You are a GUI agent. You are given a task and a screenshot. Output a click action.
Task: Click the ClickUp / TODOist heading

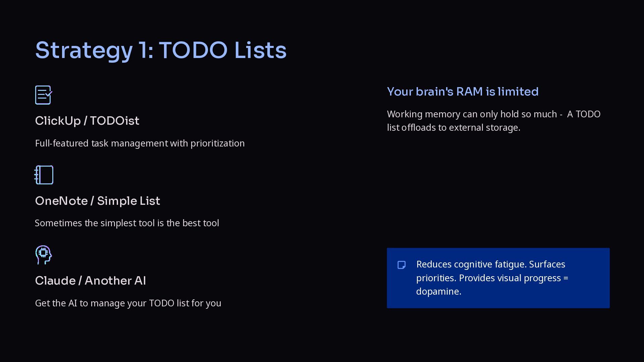87,121
